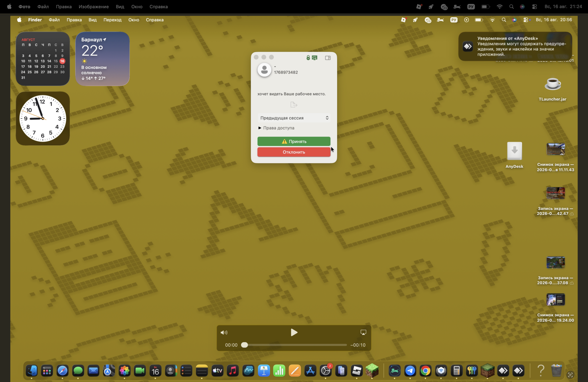Launch Google Chrome from the Dock
This screenshot has height=382, width=588.
coord(425,371)
